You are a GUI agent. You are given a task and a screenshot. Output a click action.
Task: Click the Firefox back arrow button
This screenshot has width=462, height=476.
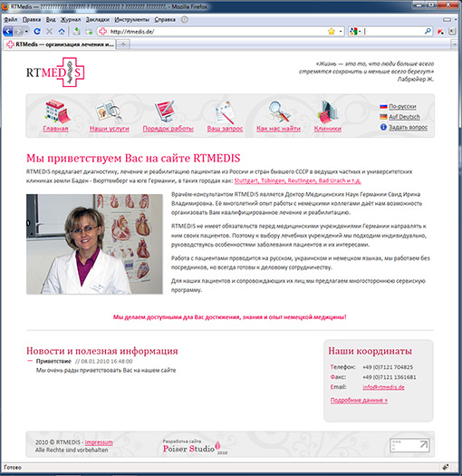(7, 31)
